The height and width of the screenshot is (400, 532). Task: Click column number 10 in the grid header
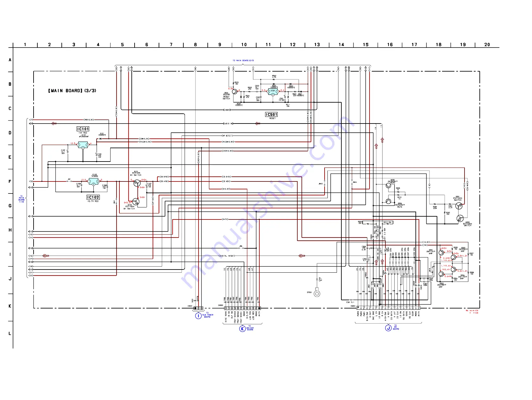click(x=244, y=45)
